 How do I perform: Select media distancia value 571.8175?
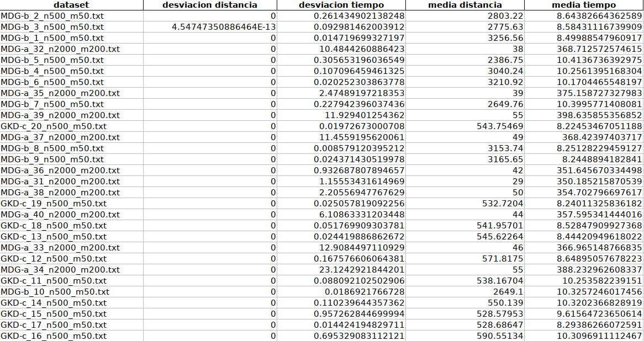[503, 259]
